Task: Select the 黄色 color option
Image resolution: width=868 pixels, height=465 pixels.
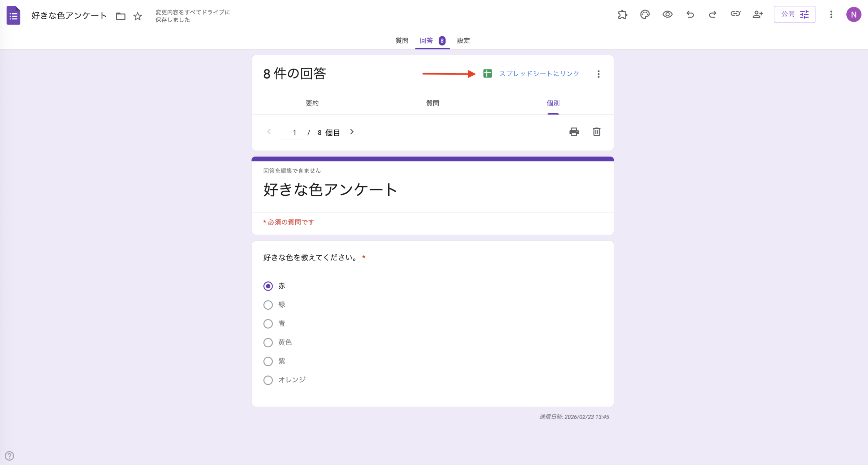Action: pyautogui.click(x=268, y=343)
